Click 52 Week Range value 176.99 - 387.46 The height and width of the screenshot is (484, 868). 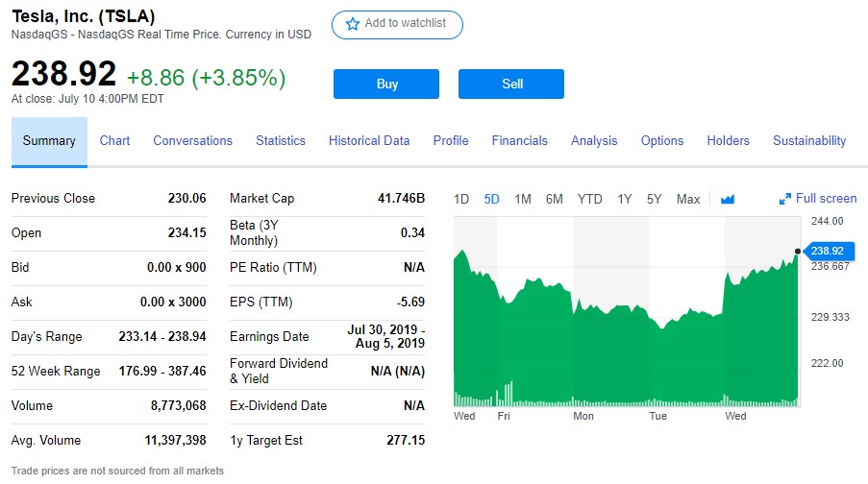click(x=162, y=371)
